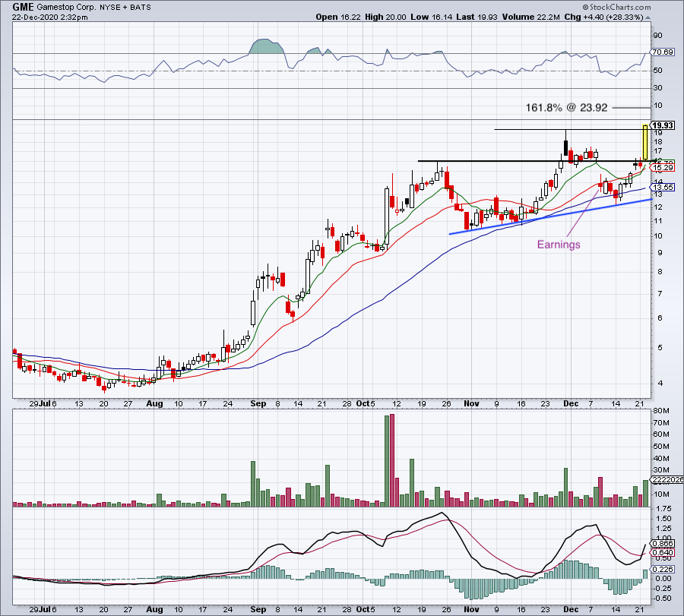Click the blue 13.55 moving-average tag
Viewport: 684px width, 616px height.
click(x=663, y=188)
